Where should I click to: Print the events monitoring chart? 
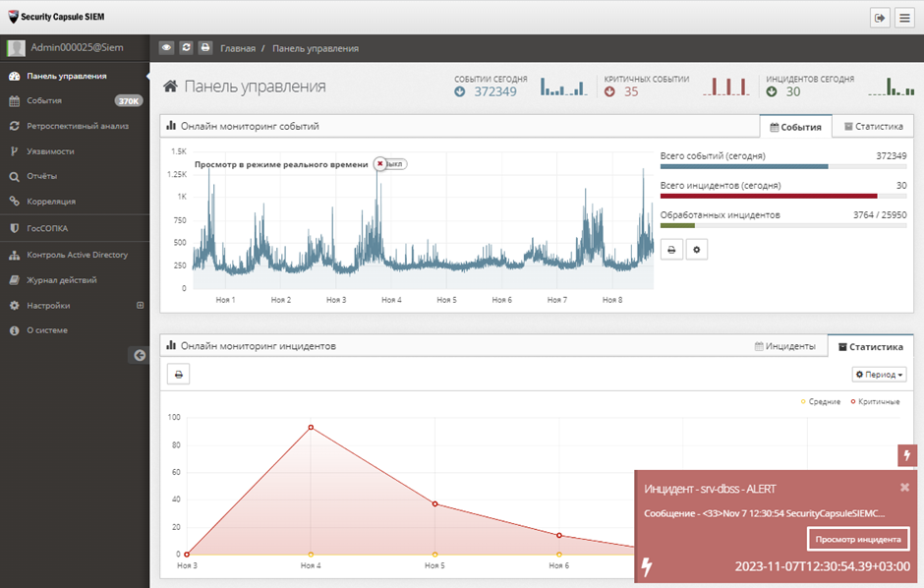(671, 250)
